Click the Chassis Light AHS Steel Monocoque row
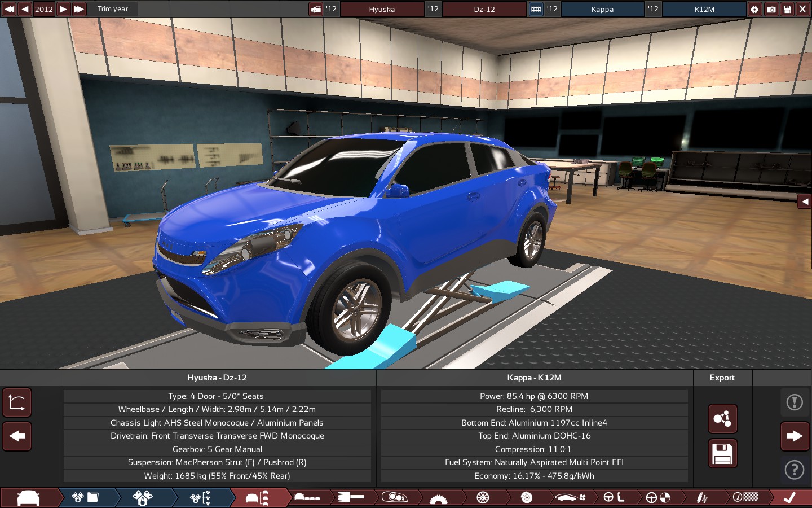Image resolution: width=812 pixels, height=508 pixels. (x=217, y=423)
